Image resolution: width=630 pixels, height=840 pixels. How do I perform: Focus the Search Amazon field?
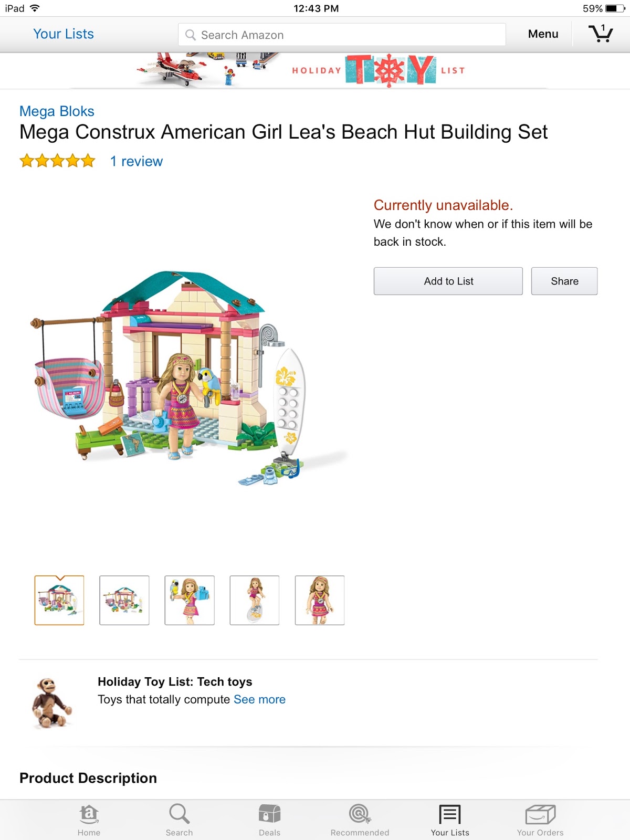[342, 35]
